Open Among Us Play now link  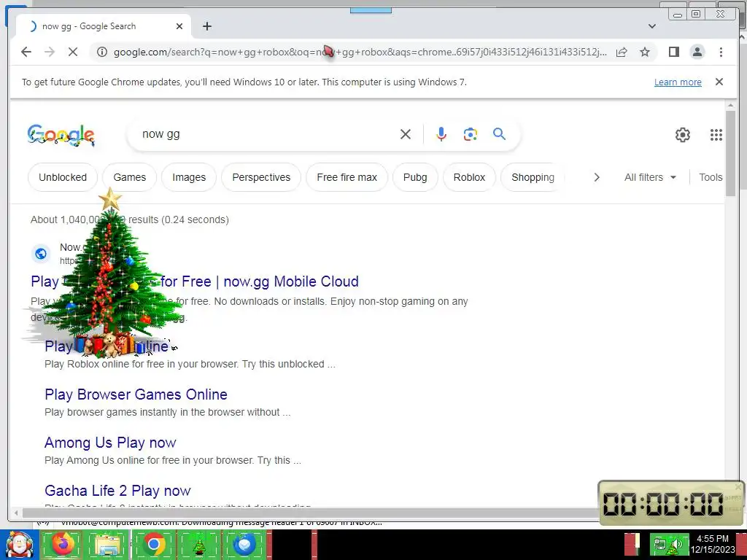click(x=111, y=443)
